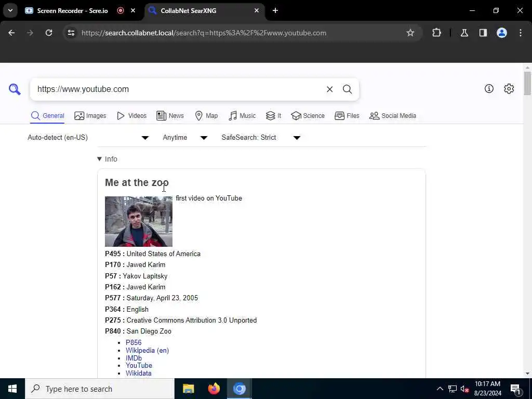Open the YouTube link in infobox
Image resolution: width=532 pixels, height=399 pixels.
[x=139, y=365]
